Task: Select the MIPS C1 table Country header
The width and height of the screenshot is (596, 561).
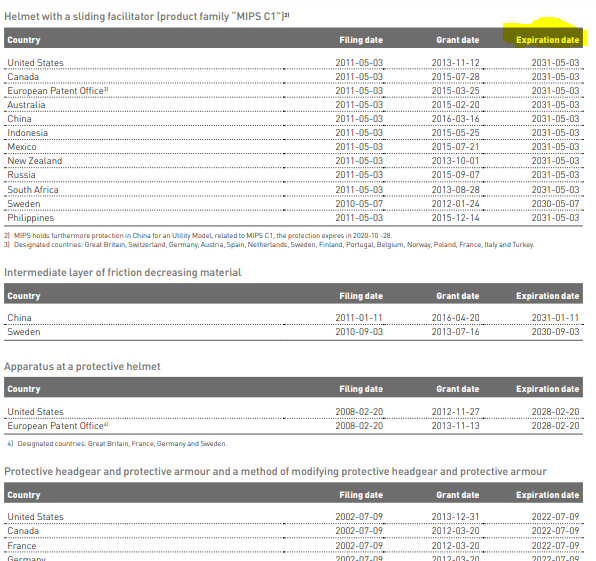Action: (x=24, y=40)
